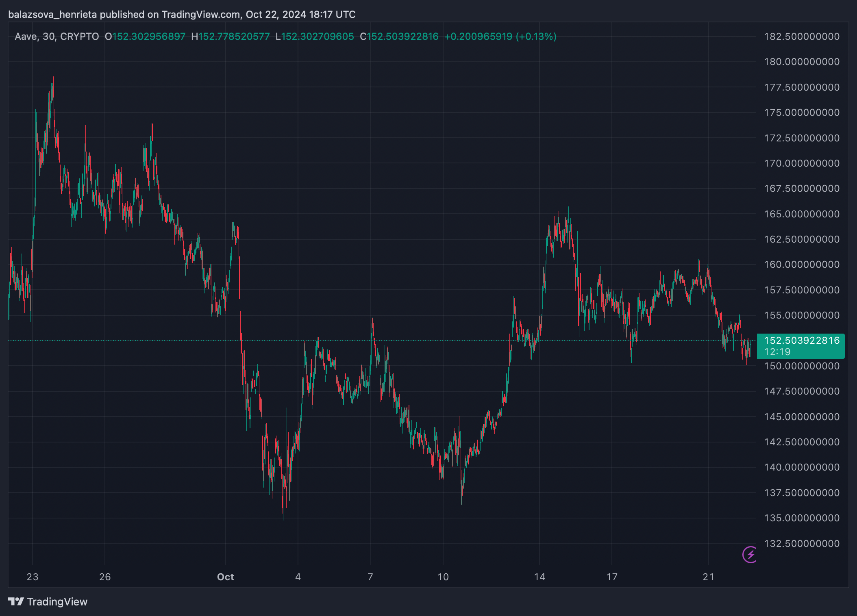The height and width of the screenshot is (616, 857).
Task: Click the 180.000000000 price axis label
Action: tap(802, 62)
